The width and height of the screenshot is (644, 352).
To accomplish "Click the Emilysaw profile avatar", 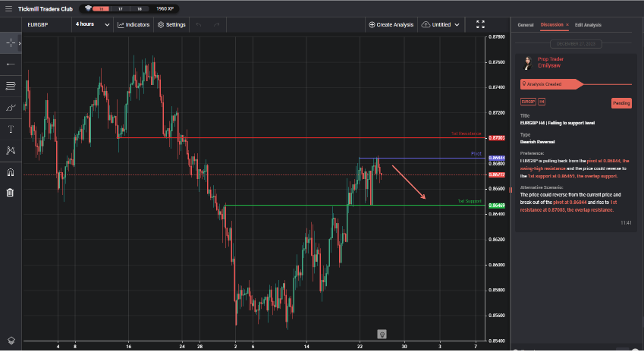I will point(527,63).
